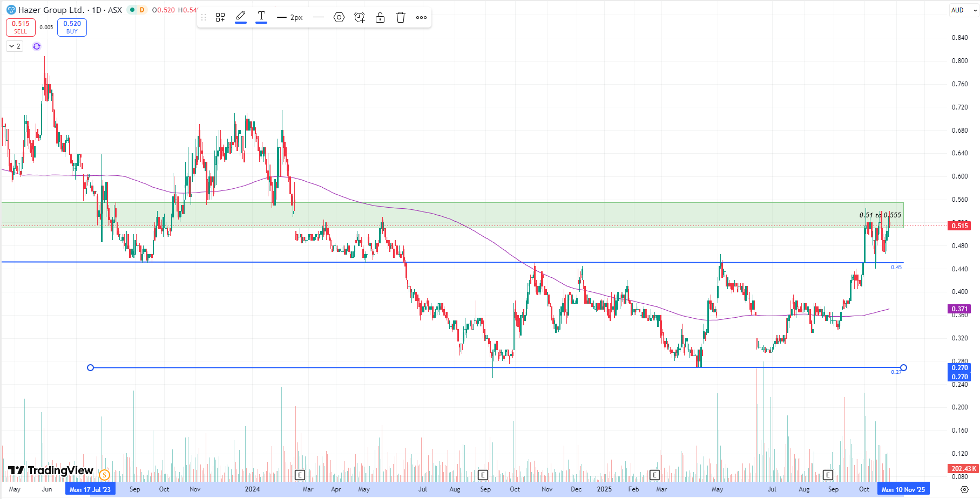This screenshot has width=980, height=499.
Task: Click the Hazer Group Ltd. symbol title
Action: pyautogui.click(x=51, y=10)
